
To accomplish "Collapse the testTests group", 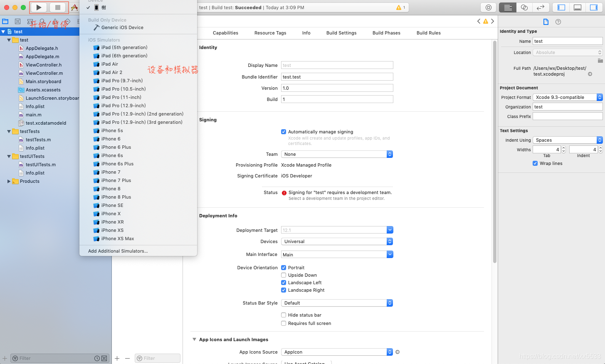I will [9, 131].
